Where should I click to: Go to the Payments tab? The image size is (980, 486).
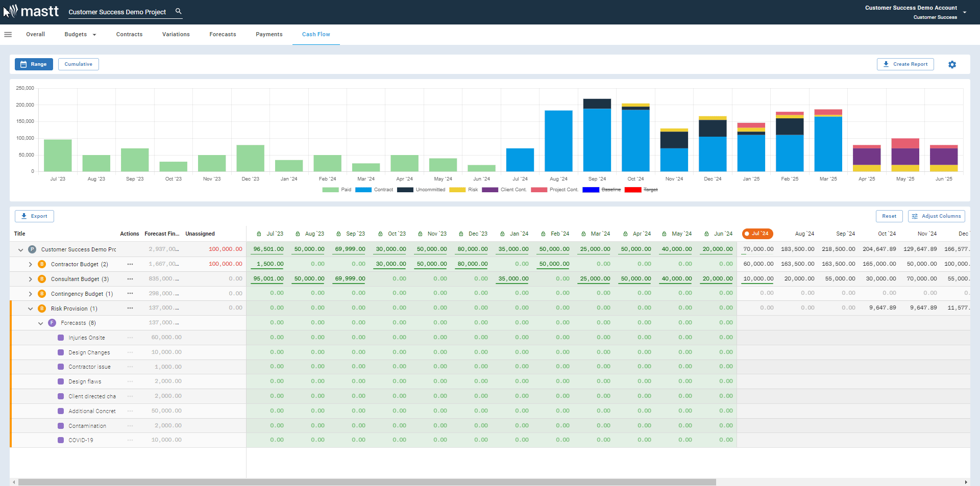(269, 35)
